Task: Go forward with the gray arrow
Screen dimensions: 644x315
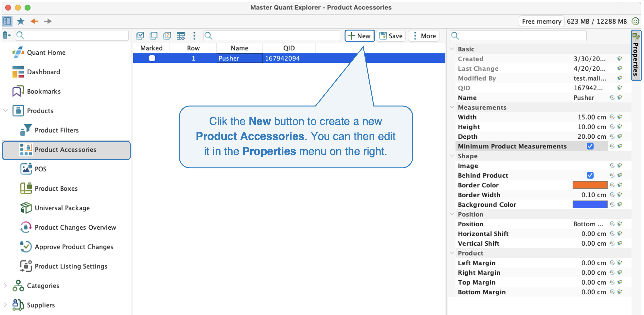Action: 48,21
